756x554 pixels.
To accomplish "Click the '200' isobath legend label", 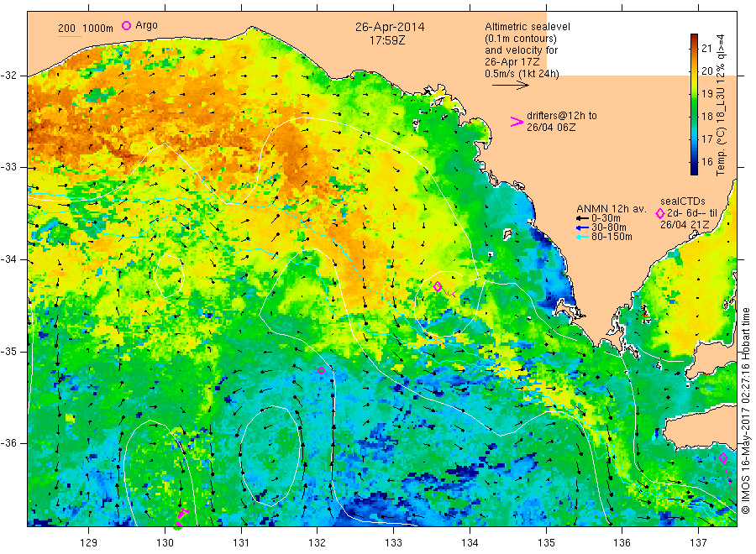I will [x=66, y=29].
